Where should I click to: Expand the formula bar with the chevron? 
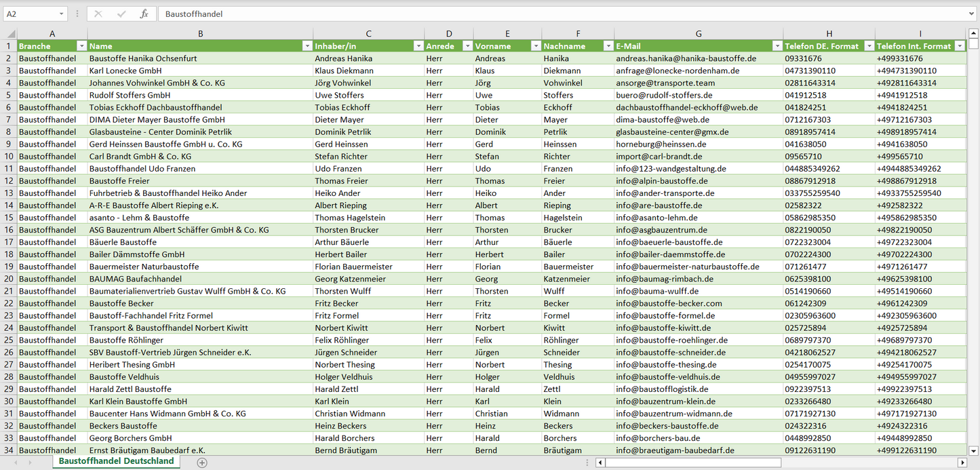coord(972,14)
